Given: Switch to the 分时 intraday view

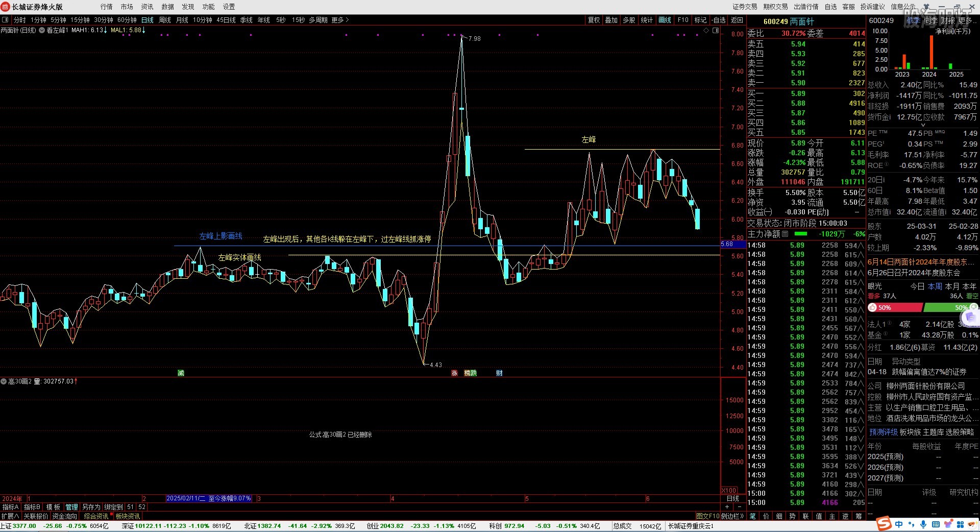Looking at the screenshot, I should click(19, 20).
